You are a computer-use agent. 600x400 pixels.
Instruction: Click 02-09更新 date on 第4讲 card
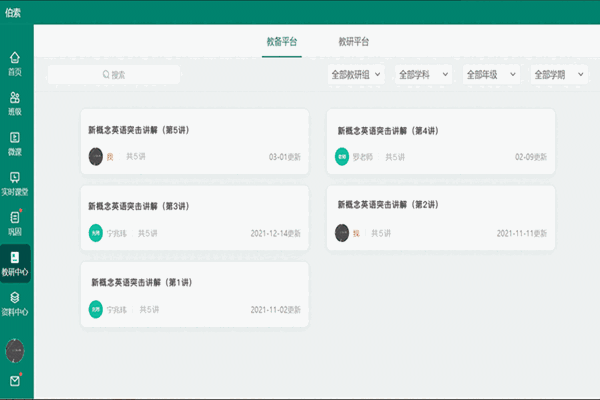click(531, 157)
